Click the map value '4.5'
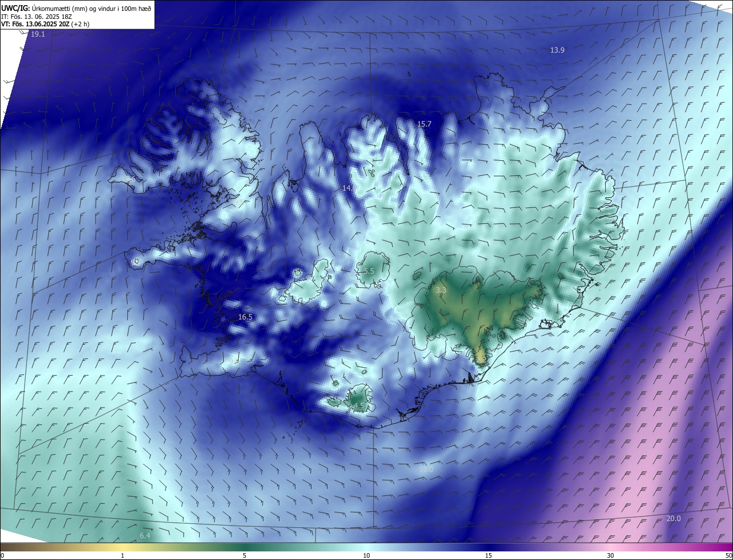This screenshot has height=560, width=733. [x=359, y=406]
